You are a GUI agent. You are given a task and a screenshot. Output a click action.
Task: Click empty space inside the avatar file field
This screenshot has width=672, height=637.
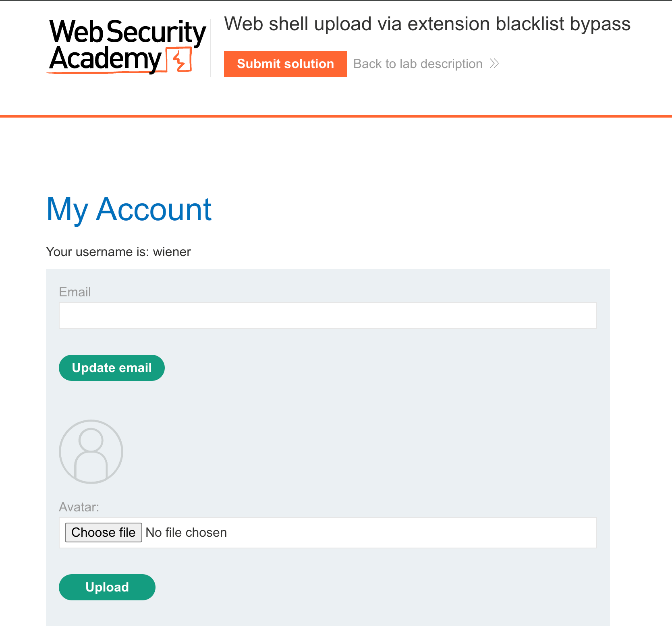(x=403, y=532)
